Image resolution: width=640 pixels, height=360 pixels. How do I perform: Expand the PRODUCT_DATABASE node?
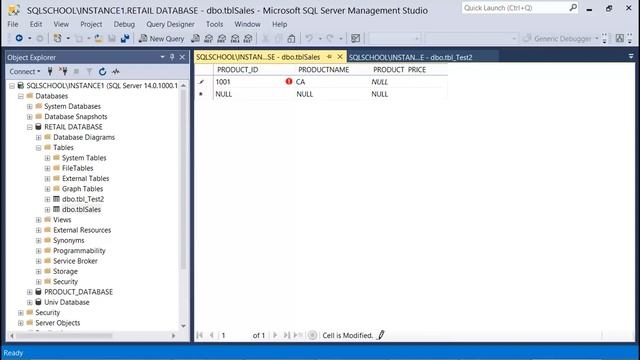[29, 292]
